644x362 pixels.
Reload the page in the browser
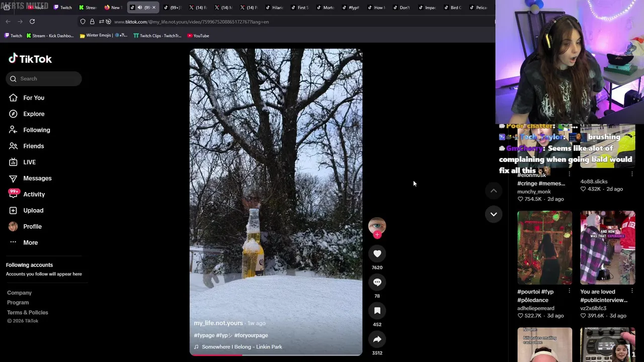(x=32, y=22)
